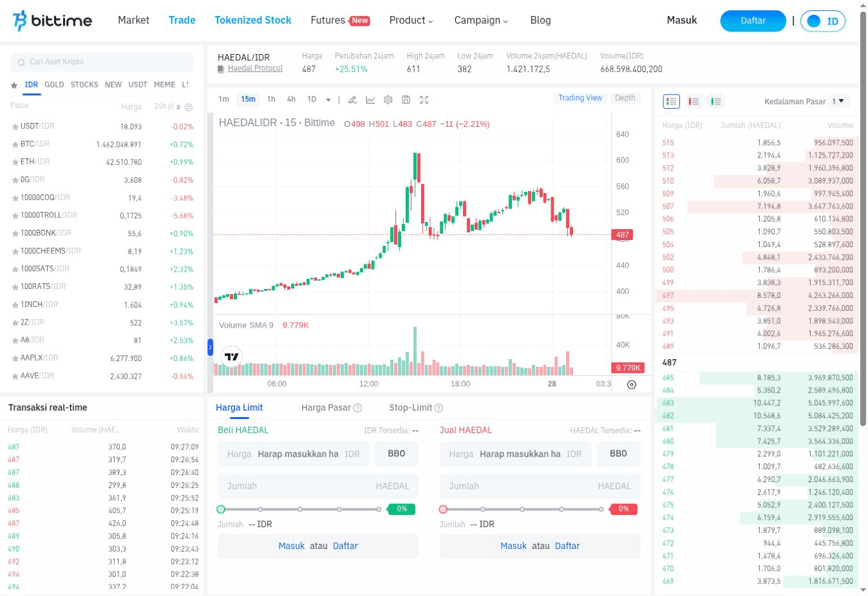Image resolution: width=868 pixels, height=596 pixels.
Task: Click Daftar link under sell form
Action: pyautogui.click(x=567, y=546)
